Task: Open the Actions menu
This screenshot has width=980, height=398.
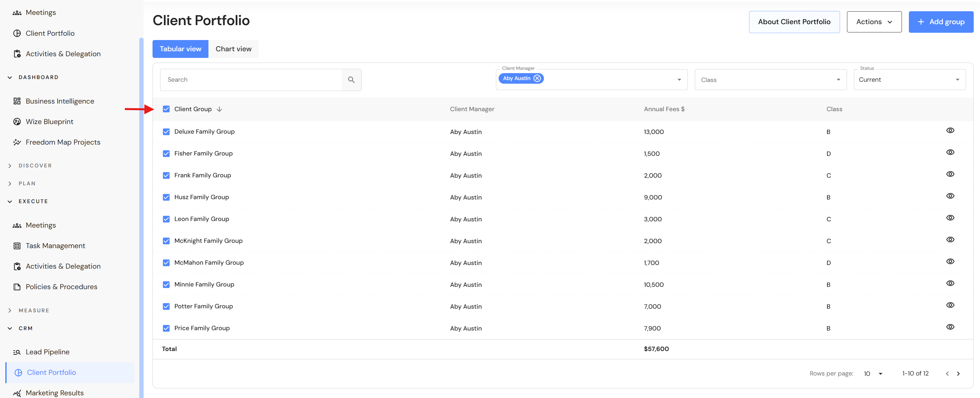Action: click(874, 22)
